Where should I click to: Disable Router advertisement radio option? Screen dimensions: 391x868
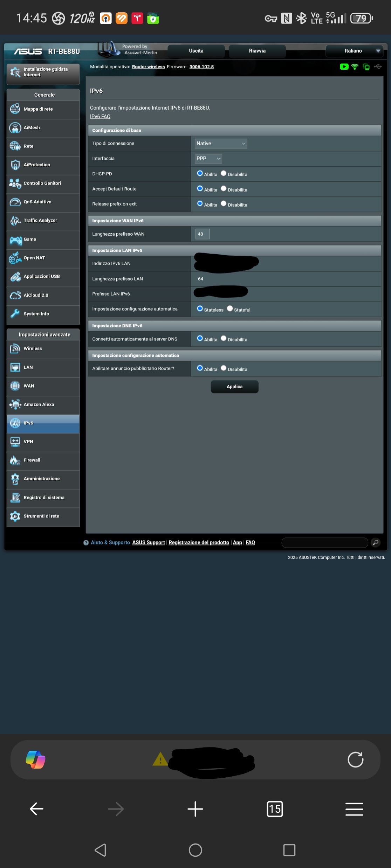(x=224, y=368)
